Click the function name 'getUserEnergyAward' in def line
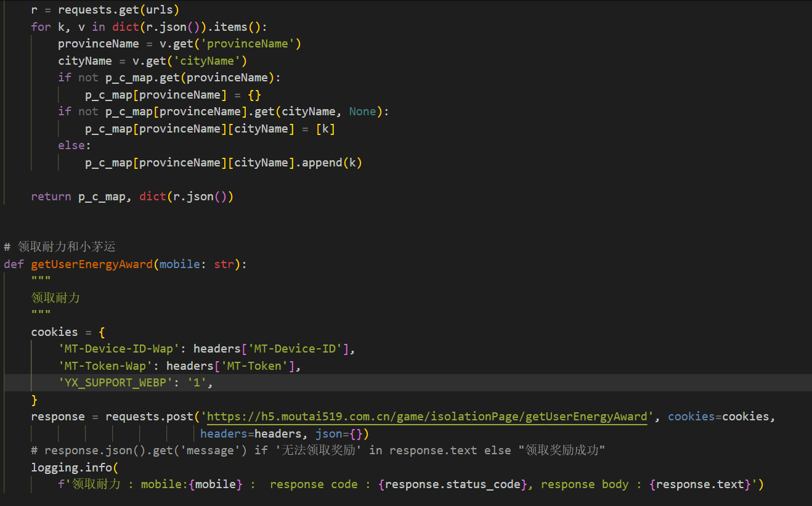Screen dimensions: 812x506 coord(92,264)
